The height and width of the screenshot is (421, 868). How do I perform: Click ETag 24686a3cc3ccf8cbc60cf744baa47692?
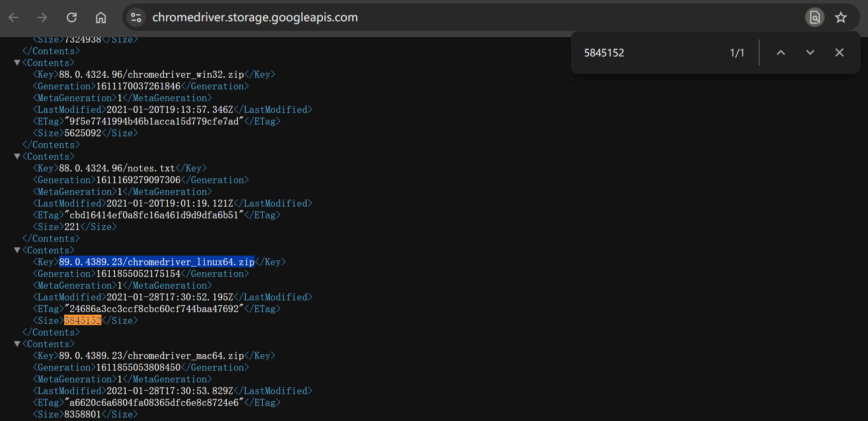click(x=154, y=309)
